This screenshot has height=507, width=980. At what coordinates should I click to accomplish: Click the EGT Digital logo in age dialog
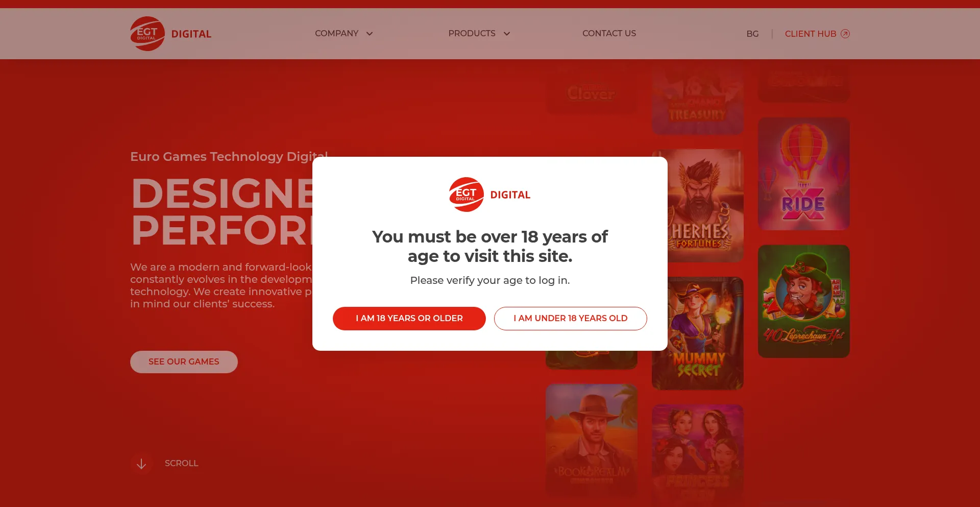coord(490,195)
